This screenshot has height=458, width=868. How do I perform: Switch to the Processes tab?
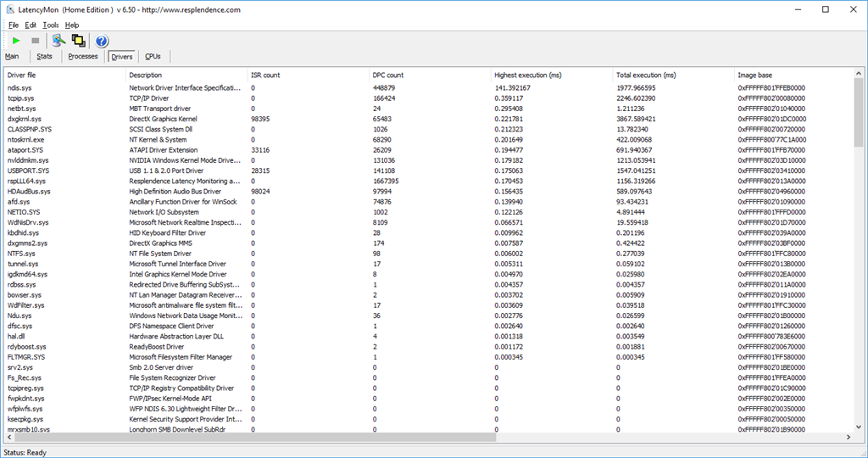pos(82,57)
